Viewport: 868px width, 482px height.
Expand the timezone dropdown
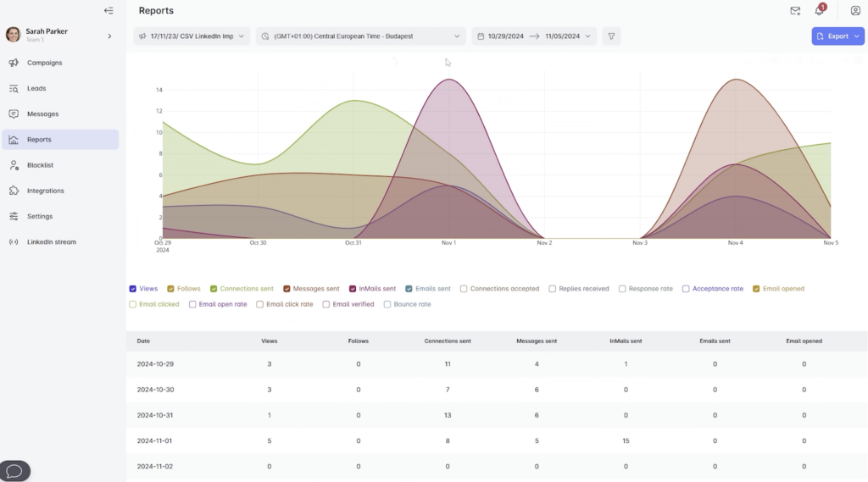[x=361, y=36]
